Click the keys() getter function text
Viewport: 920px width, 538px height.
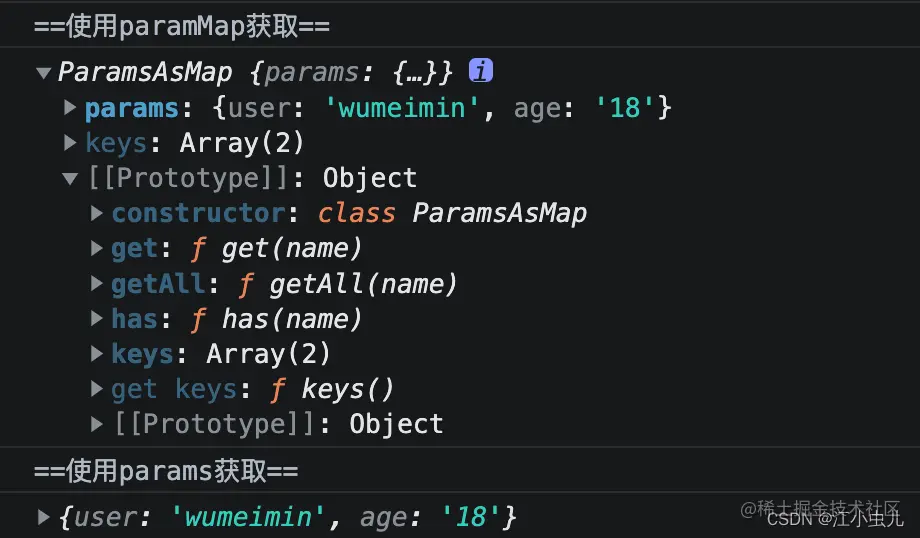[x=347, y=390]
